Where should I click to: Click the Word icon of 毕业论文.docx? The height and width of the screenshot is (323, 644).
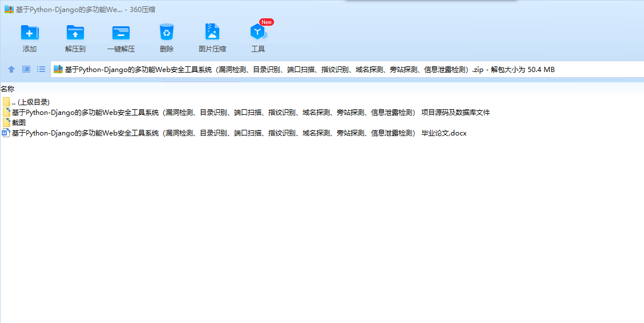pos(6,133)
